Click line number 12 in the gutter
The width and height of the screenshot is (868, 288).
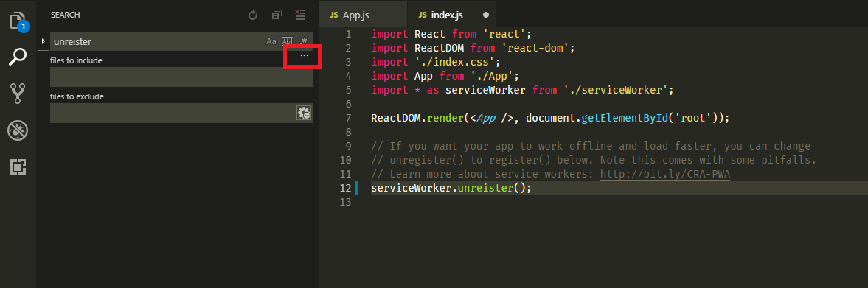click(x=345, y=188)
